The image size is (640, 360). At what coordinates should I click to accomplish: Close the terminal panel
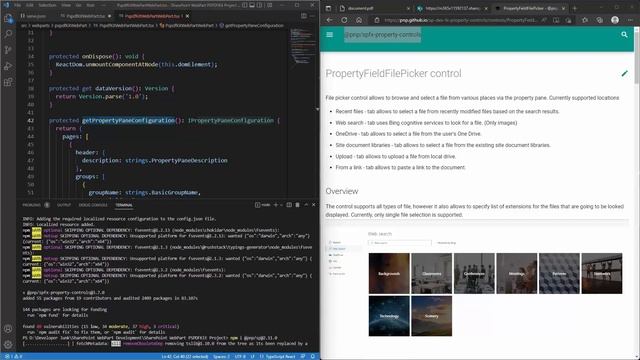[313, 205]
